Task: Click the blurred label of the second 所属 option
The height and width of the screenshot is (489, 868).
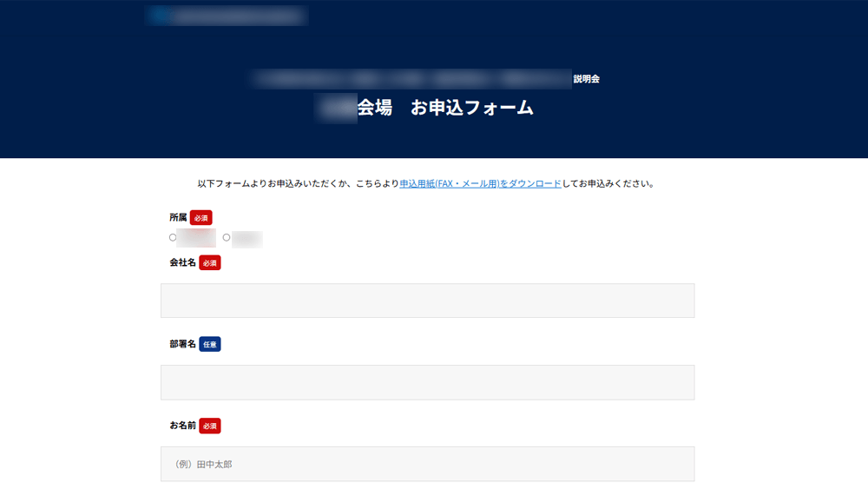Action: point(247,239)
